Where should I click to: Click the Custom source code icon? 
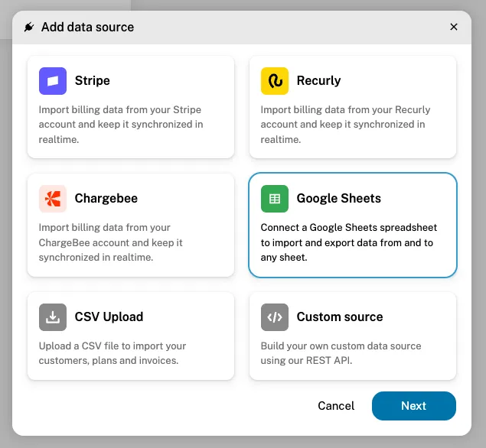coord(275,317)
